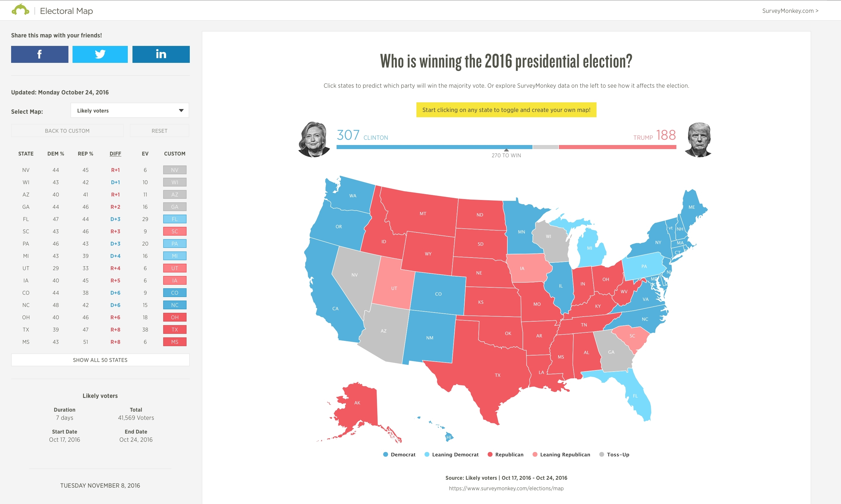Click the 270 to win marker triangle
This screenshot has width=841, height=504.
506,150
